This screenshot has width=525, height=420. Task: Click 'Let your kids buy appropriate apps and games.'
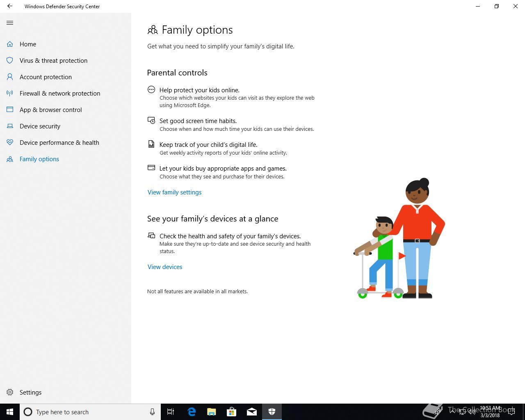223,168
